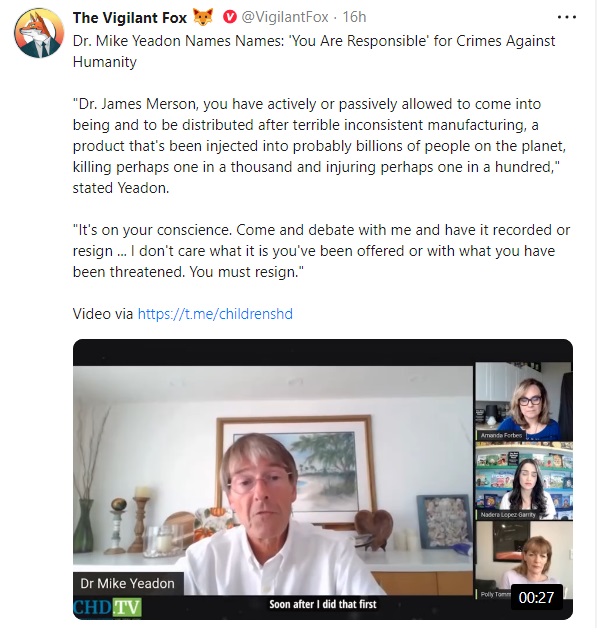Image resolution: width=597 pixels, height=637 pixels.
Task: Click the Dr Mike Yeadon name caption
Action: 128,584
